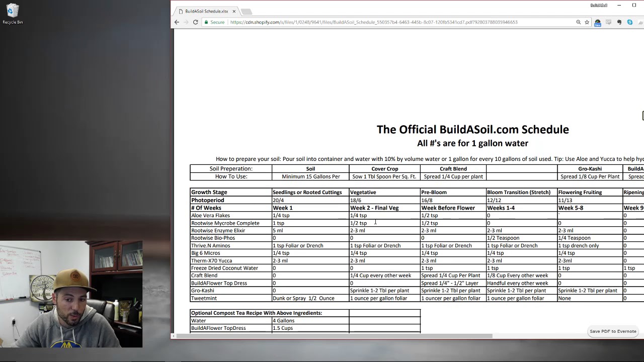Click inside the cdn.shopify.com address bar

(x=374, y=22)
